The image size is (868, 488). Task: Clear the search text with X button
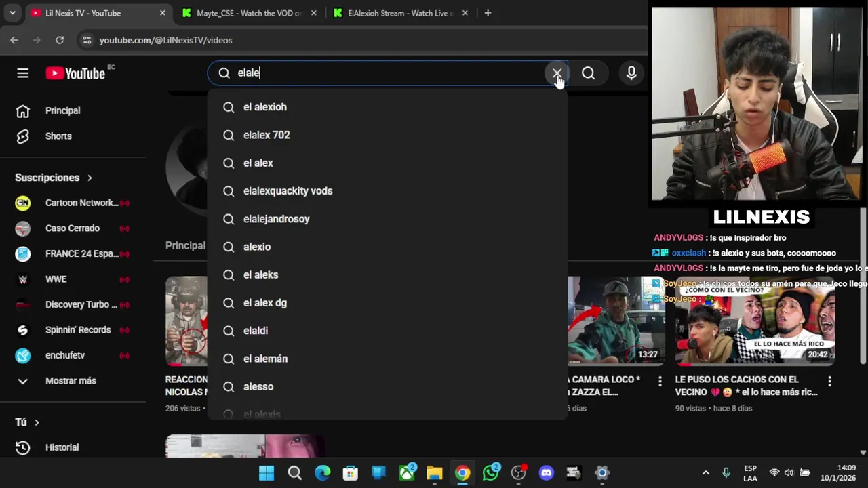pyautogui.click(x=557, y=73)
